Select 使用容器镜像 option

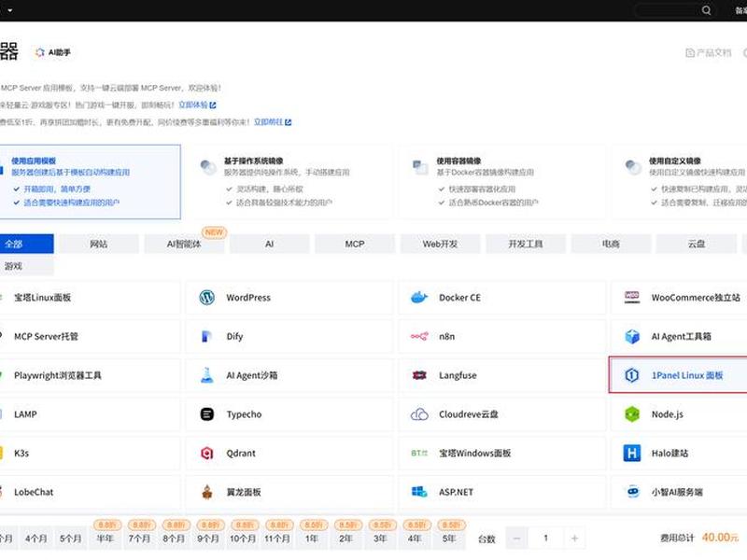(x=502, y=182)
